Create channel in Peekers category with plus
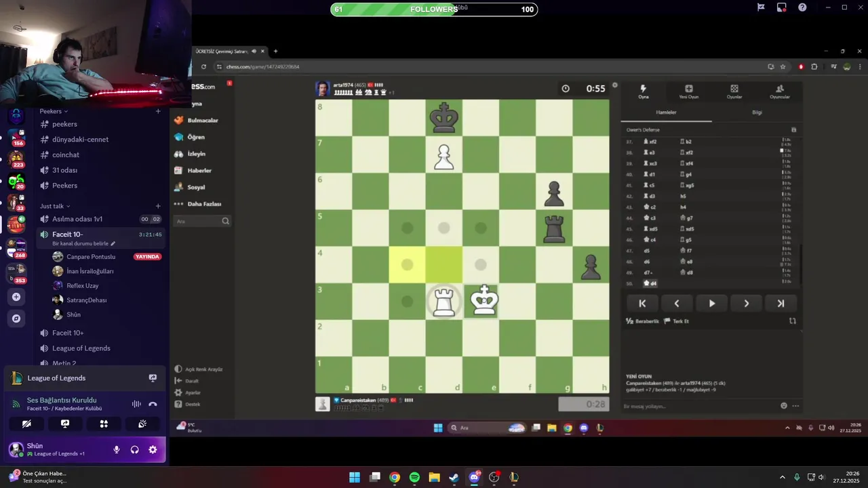 (x=158, y=111)
